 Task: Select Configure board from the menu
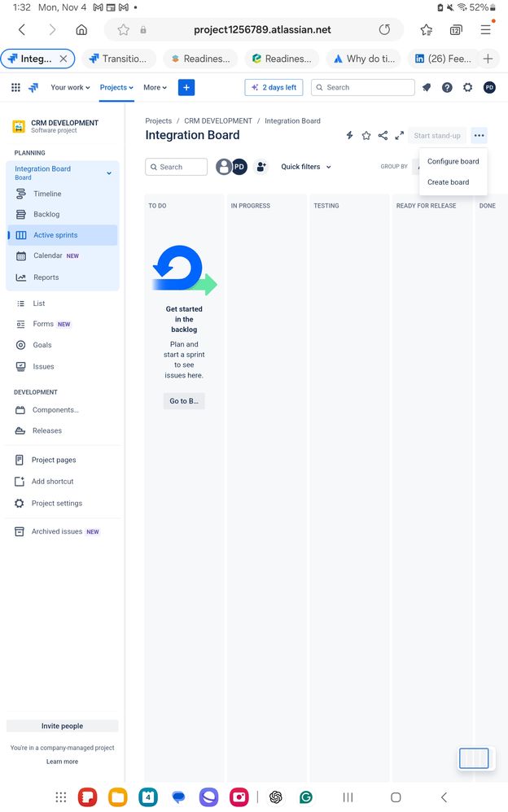[x=453, y=162]
